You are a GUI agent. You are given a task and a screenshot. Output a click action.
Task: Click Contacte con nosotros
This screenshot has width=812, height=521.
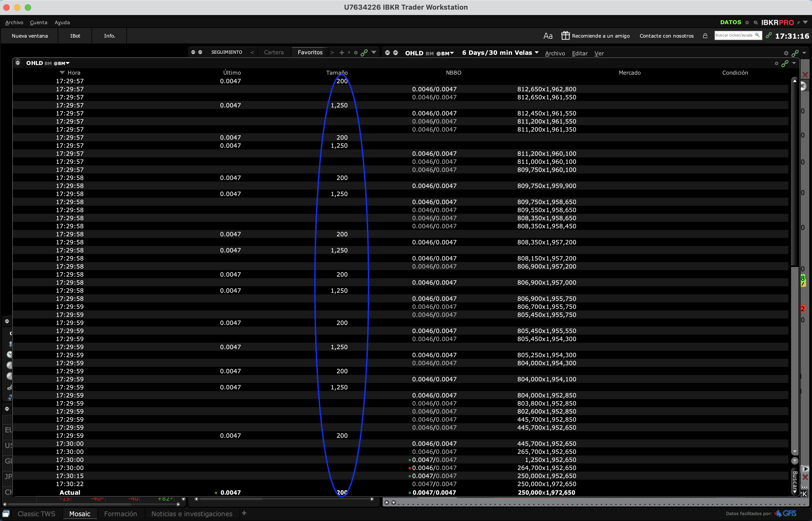pos(667,36)
